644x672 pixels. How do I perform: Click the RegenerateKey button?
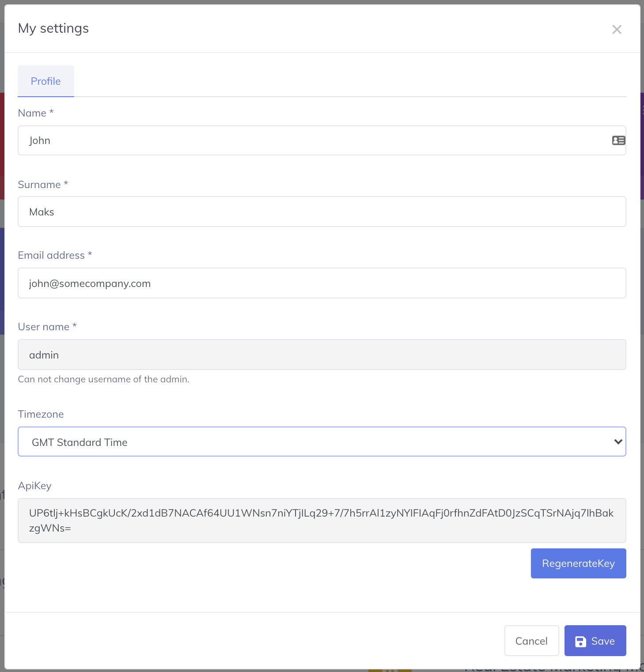tap(578, 563)
